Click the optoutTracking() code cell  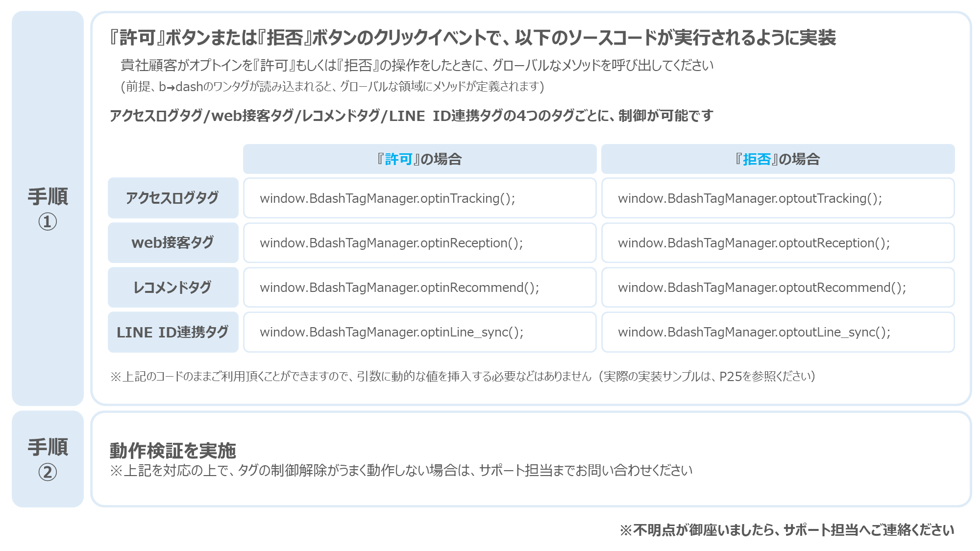pos(778,198)
